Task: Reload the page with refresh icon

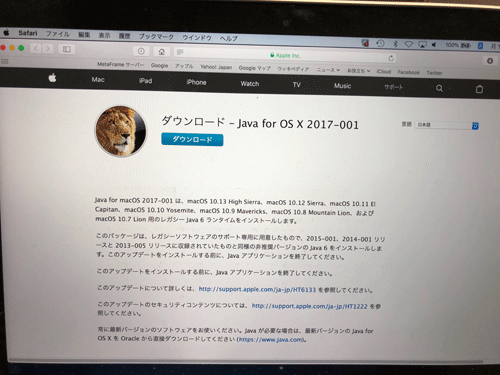Action: point(391,58)
